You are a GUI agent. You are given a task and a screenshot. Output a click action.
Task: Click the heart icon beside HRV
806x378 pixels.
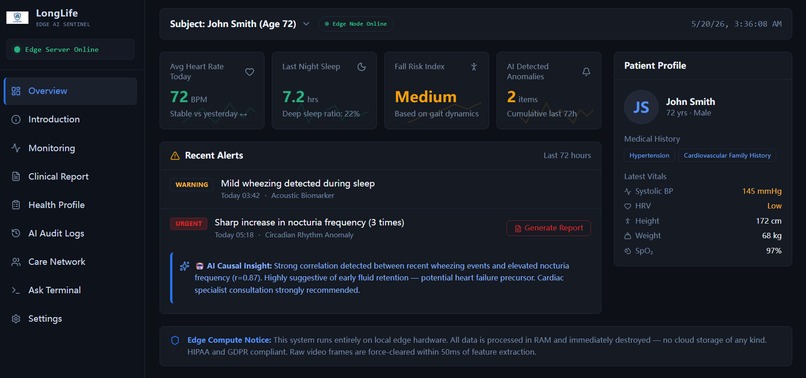(627, 206)
